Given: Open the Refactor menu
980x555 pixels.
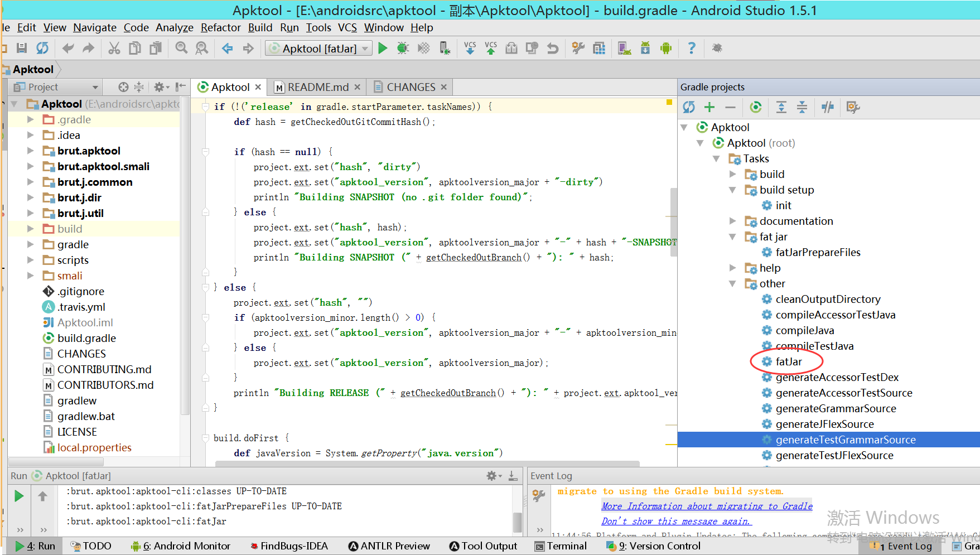Looking at the screenshot, I should [221, 27].
